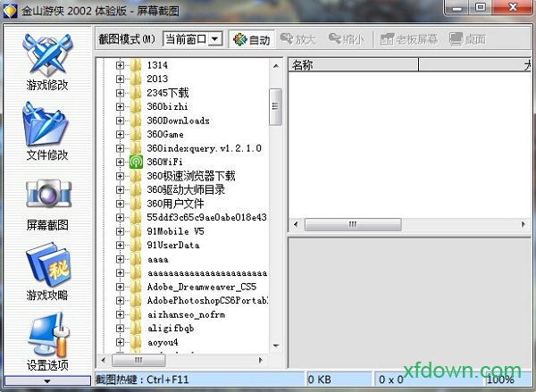536x392 pixels.
Task: Click the 缩小 zoom out button
Action: [x=347, y=39]
